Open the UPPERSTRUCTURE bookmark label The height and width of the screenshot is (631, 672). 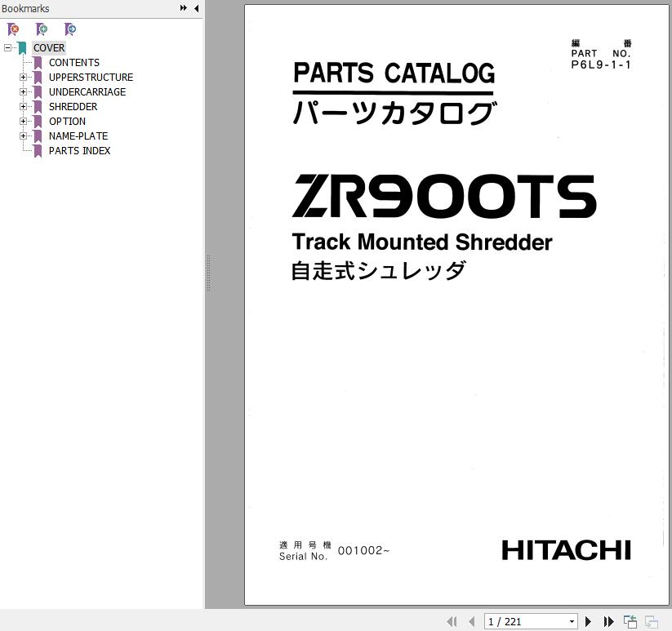(91, 77)
